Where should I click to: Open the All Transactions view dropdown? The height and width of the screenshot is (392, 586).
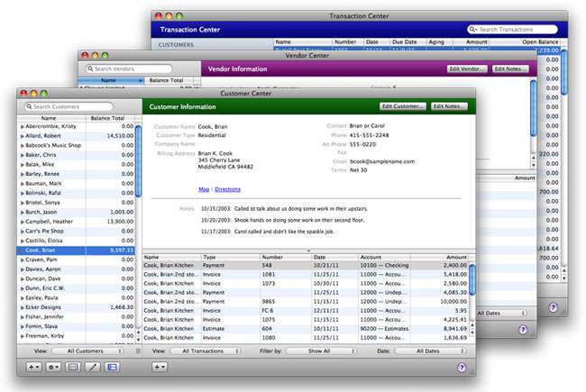208,350
